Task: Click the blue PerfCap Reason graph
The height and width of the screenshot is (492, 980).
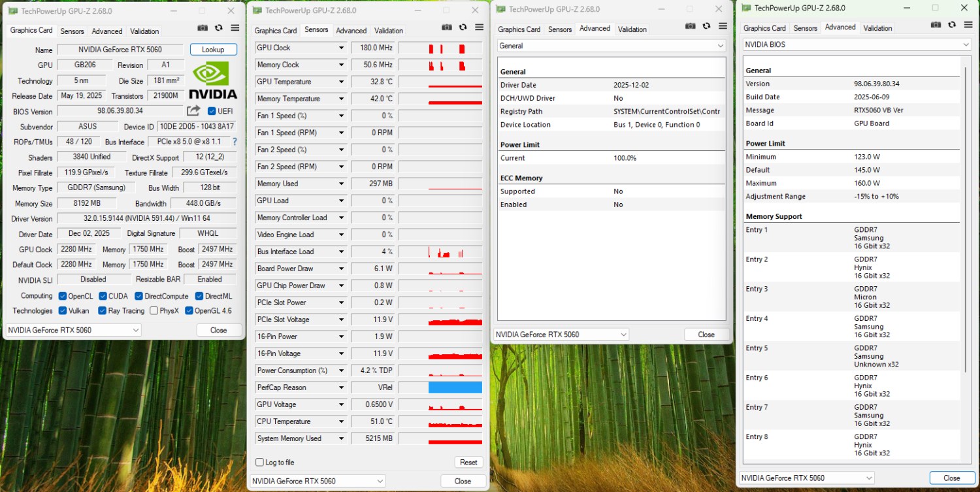Action: click(455, 387)
